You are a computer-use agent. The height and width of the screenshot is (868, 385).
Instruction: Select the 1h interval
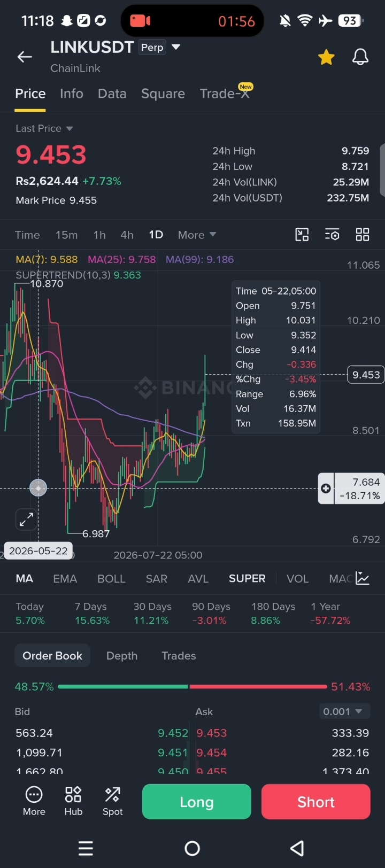point(99,235)
